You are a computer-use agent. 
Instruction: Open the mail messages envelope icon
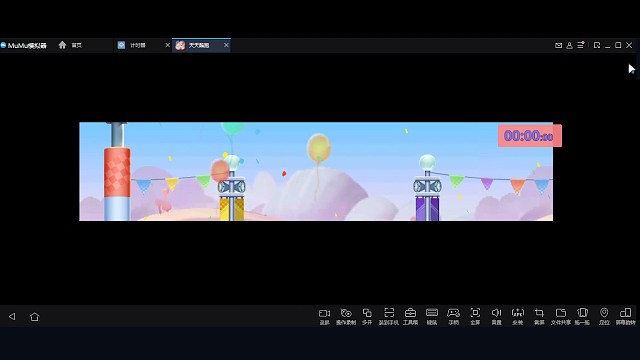(558, 45)
